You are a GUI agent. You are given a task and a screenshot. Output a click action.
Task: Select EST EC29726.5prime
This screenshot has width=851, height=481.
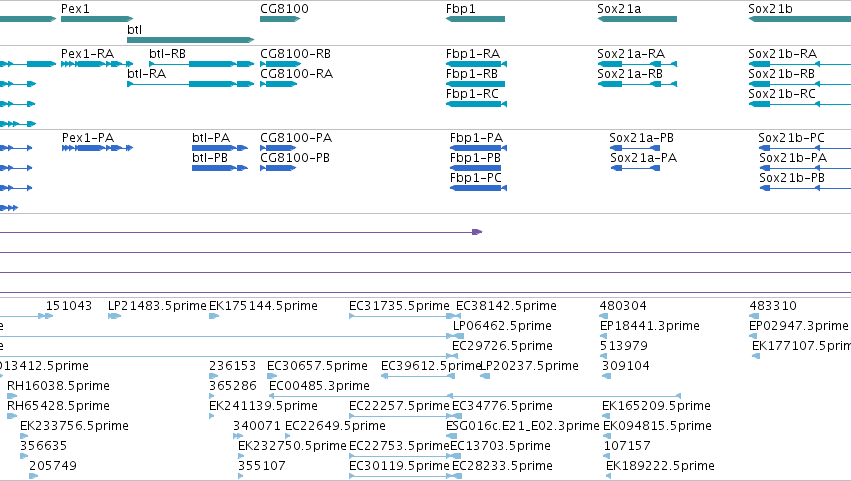point(502,346)
